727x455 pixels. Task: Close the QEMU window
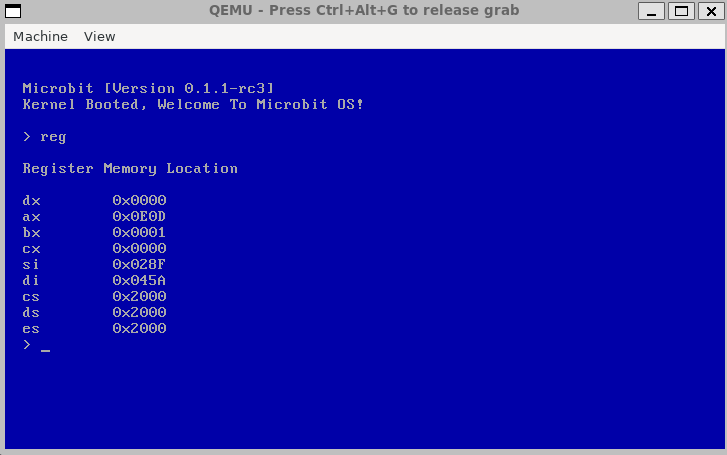coord(711,11)
